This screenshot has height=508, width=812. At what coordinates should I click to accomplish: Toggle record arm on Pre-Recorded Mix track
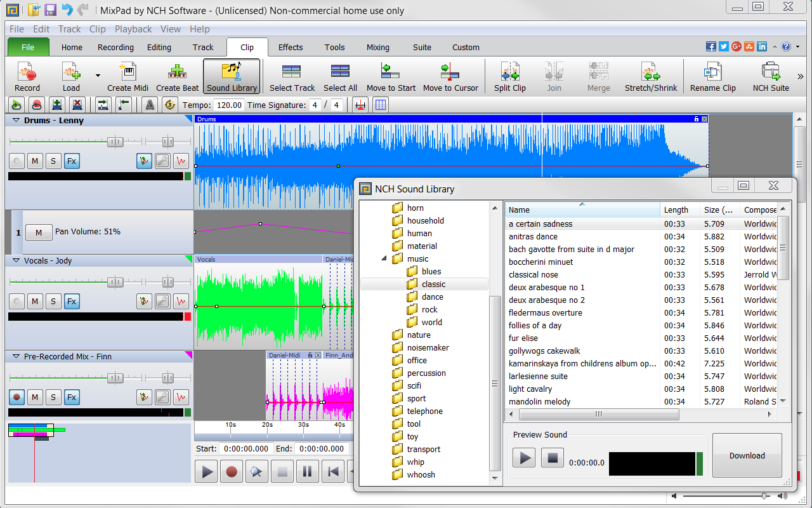click(x=17, y=398)
